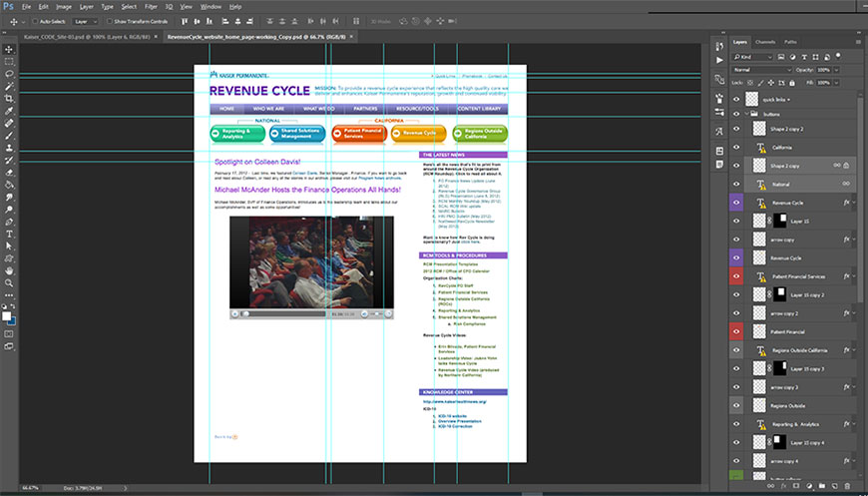Image resolution: width=868 pixels, height=496 pixels.
Task: Switch to the Paths tab
Action: [x=790, y=42]
